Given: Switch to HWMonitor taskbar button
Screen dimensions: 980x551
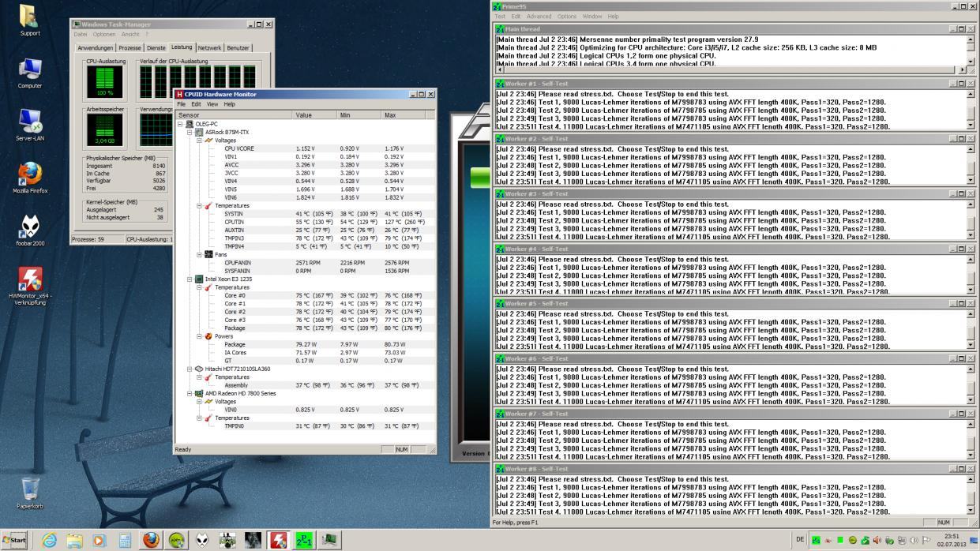Looking at the screenshot, I should pos(279,541).
